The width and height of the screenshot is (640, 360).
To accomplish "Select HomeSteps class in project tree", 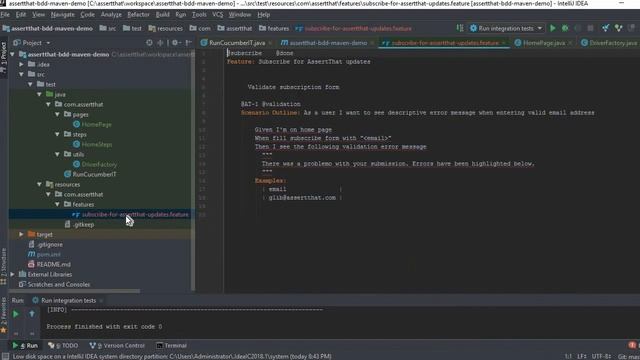I will point(93,144).
